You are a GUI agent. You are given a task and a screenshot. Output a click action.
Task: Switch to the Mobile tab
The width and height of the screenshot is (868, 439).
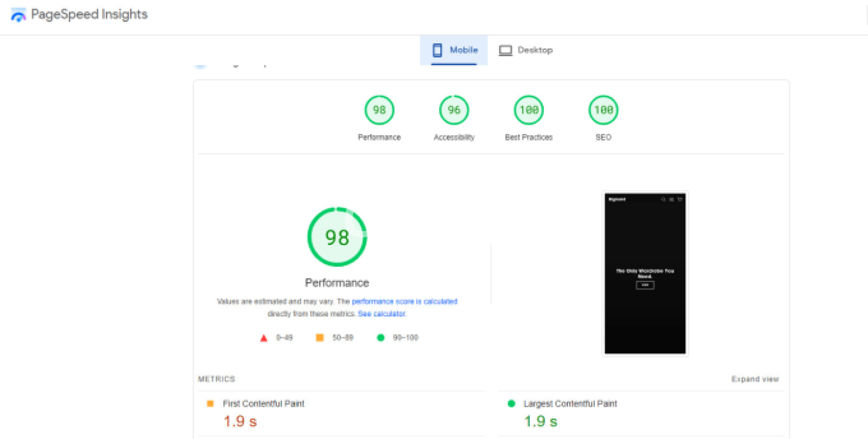[454, 50]
